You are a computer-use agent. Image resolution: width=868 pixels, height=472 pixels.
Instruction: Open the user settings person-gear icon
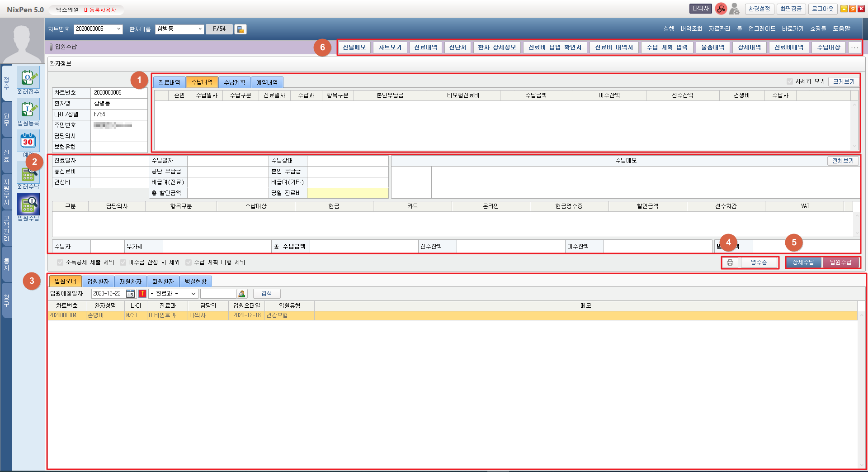click(x=734, y=9)
